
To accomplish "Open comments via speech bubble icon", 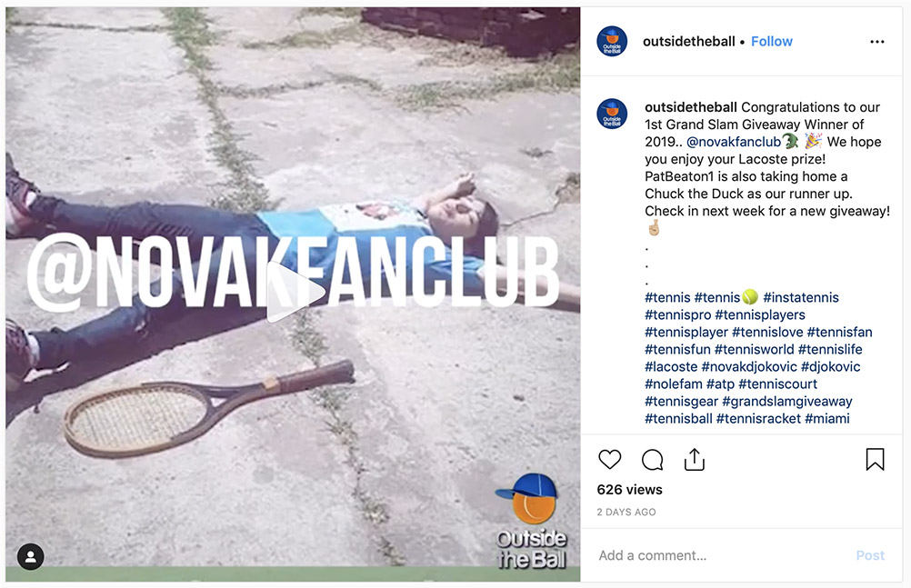I will pos(653,460).
